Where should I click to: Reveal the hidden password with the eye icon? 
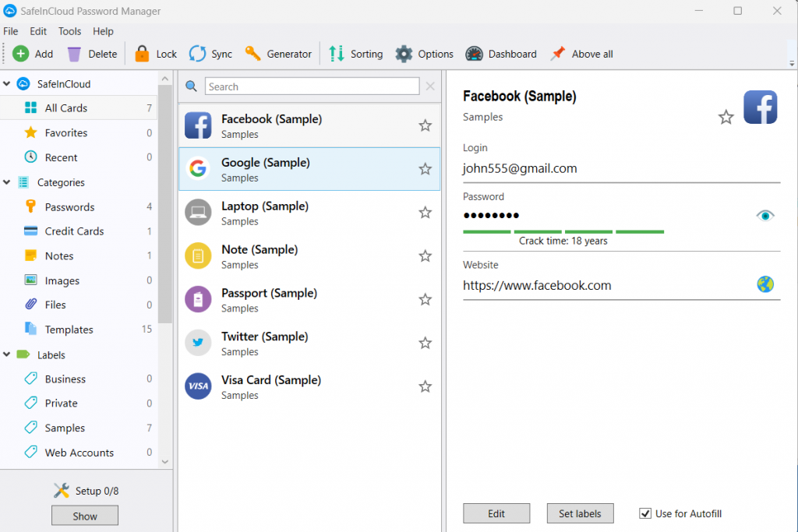pos(765,215)
